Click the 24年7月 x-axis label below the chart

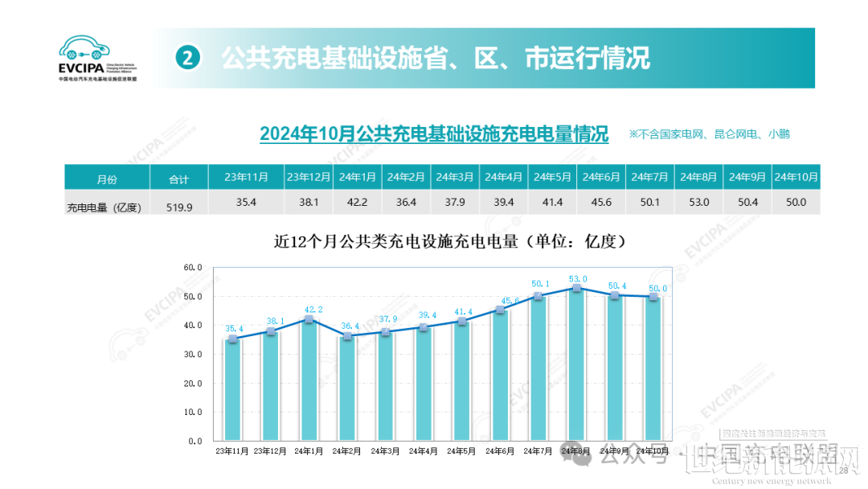coord(538,451)
